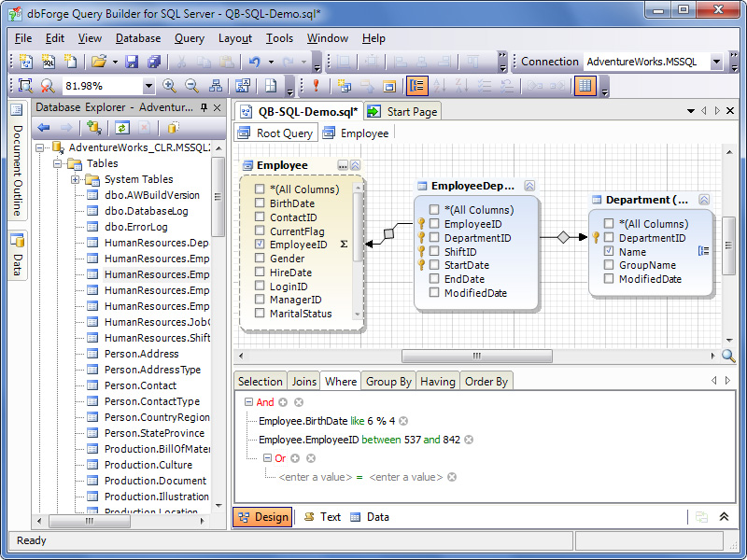Screen dimensions: 747x560
Task: Click the diagram search magnifier icon
Action: [x=728, y=356]
